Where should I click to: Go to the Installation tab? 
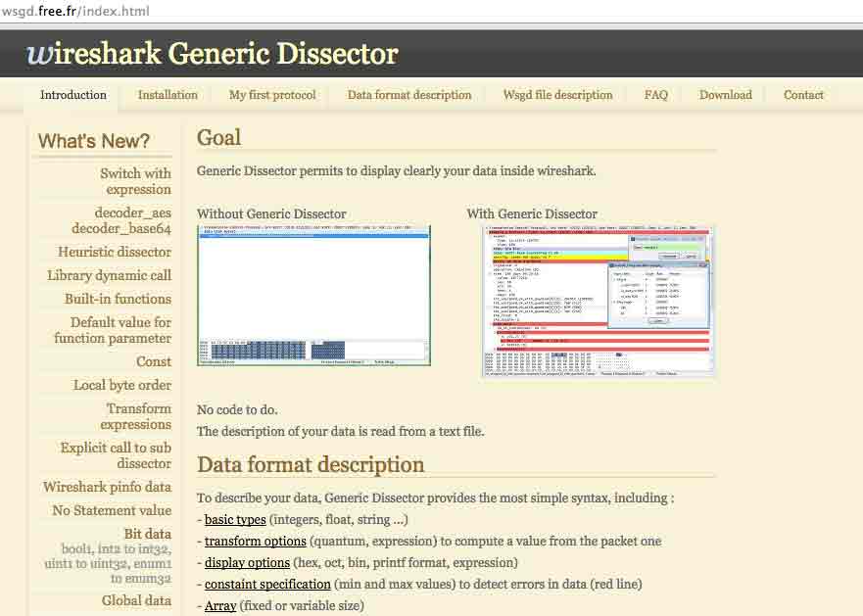pyautogui.click(x=168, y=95)
